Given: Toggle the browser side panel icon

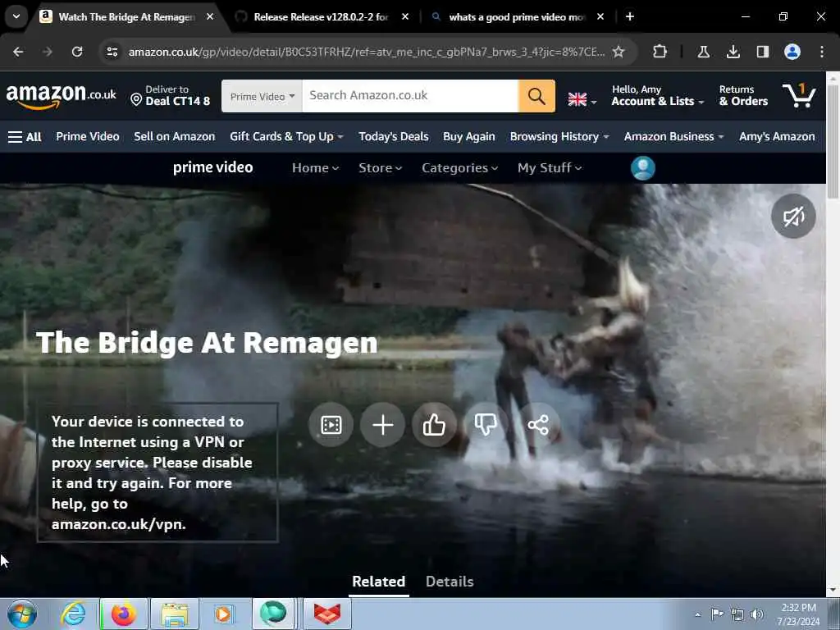Looking at the screenshot, I should click(x=762, y=52).
